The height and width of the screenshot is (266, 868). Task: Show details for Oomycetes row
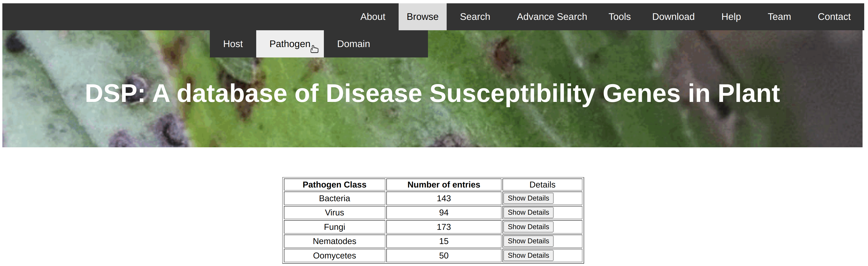click(528, 256)
